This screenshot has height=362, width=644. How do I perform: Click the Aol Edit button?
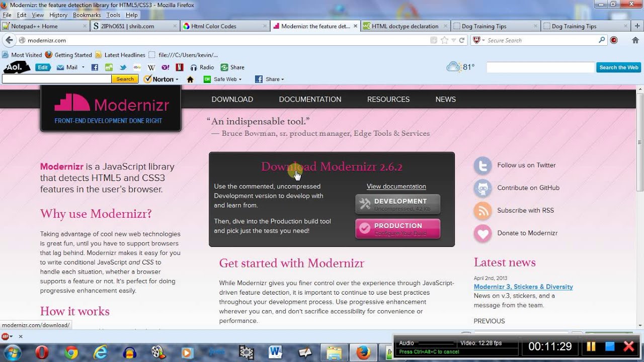pyautogui.click(x=43, y=67)
